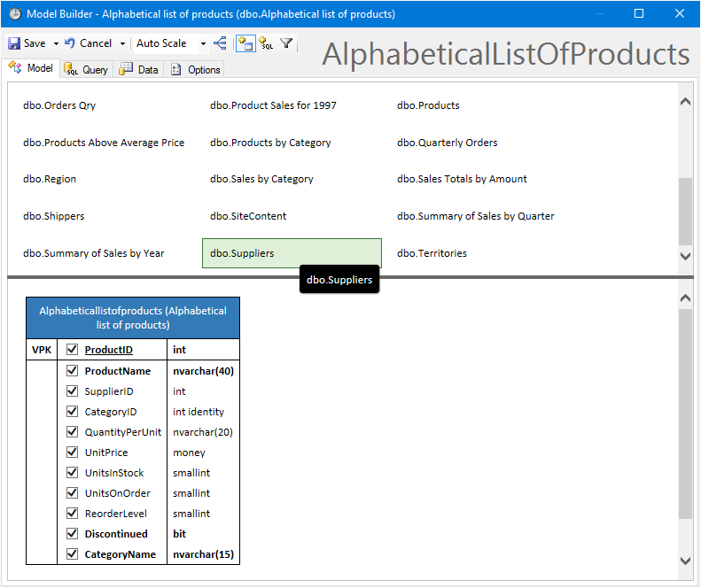The height and width of the screenshot is (588, 701).
Task: Select dbo.Suppliers in the table list
Action: click(292, 253)
